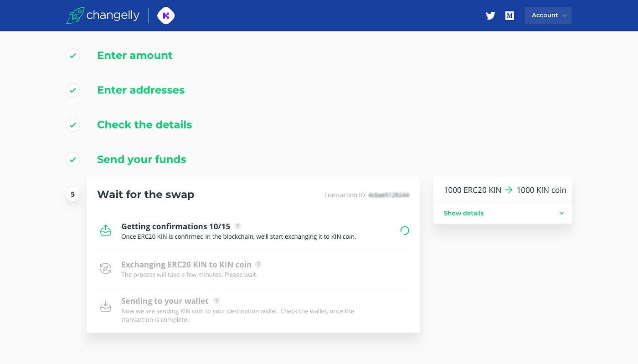
Task: Click the green arrow between ERC20 KIN and KIN coin
Action: [x=509, y=190]
